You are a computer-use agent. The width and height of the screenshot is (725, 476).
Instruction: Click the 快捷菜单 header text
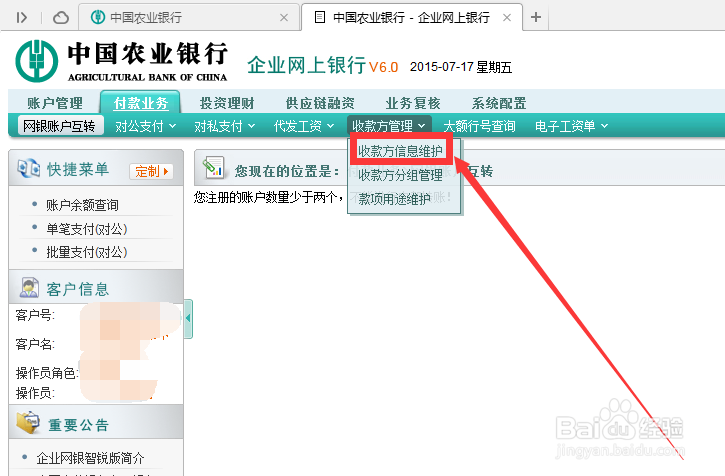[x=78, y=170]
